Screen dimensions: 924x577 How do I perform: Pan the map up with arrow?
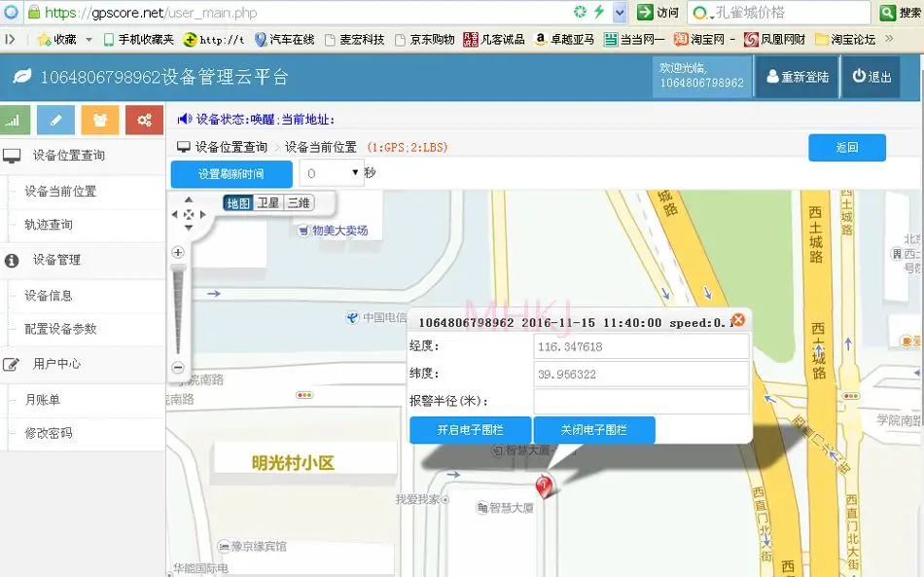(x=189, y=199)
